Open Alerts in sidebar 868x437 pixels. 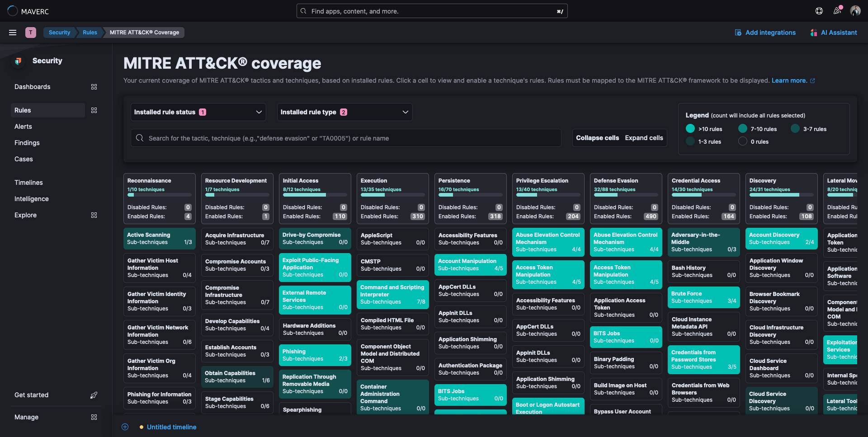pyautogui.click(x=23, y=127)
